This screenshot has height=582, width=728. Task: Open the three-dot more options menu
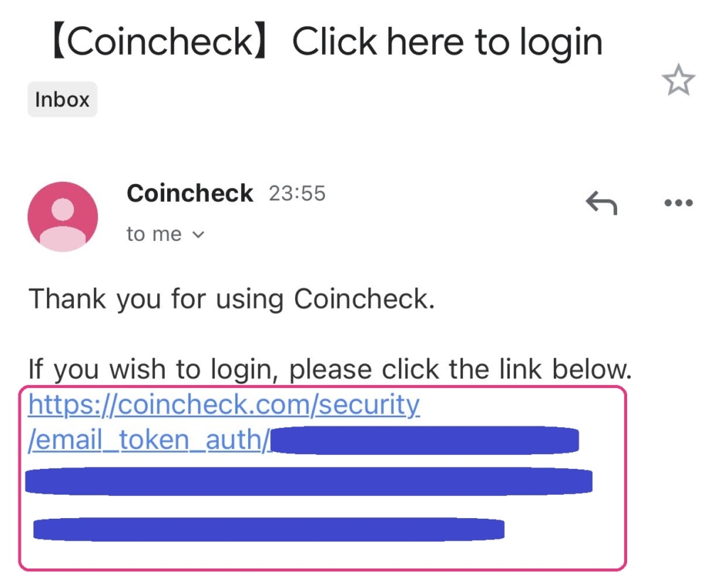(678, 203)
